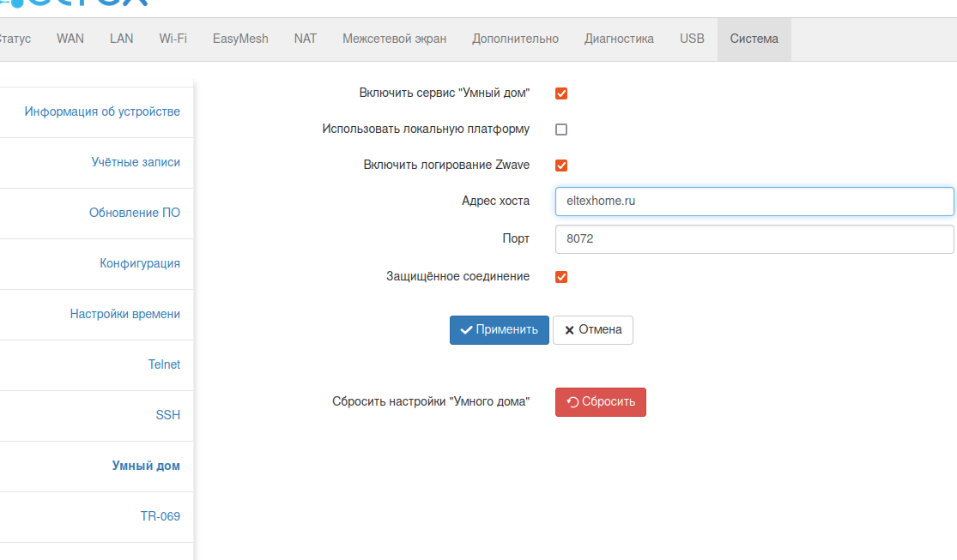Click the Eltex logo
Viewport: 957px width, 560px height.
click(77, 3)
